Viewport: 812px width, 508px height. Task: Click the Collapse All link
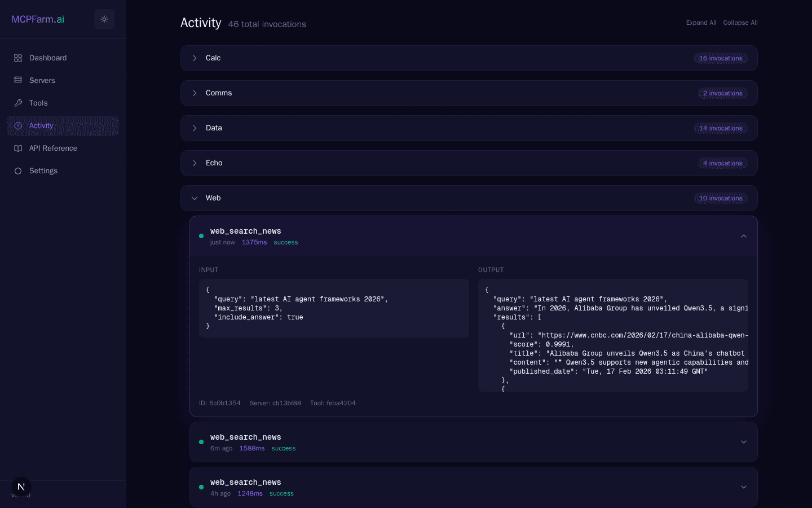point(740,23)
